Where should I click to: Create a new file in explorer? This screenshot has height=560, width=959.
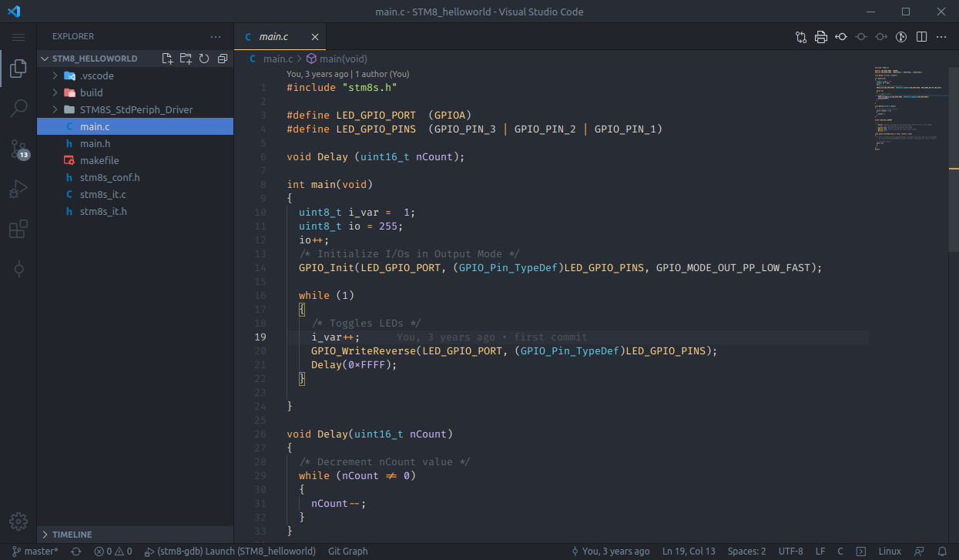point(167,59)
